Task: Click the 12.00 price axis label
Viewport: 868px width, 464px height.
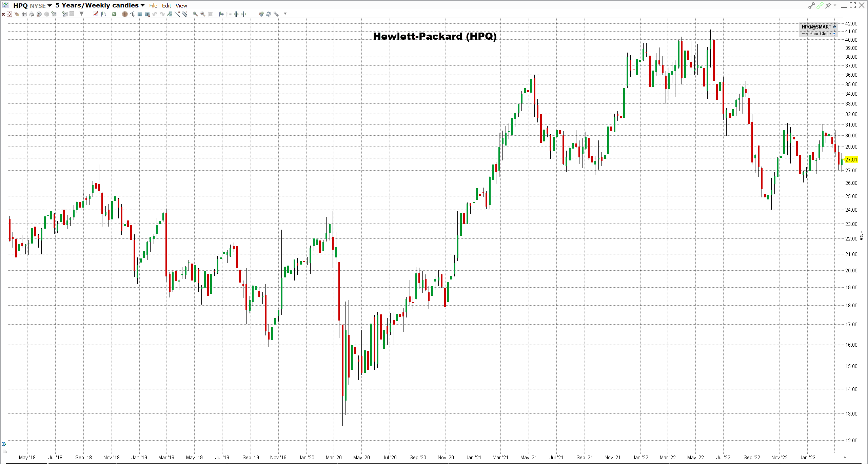Action: 851,440
